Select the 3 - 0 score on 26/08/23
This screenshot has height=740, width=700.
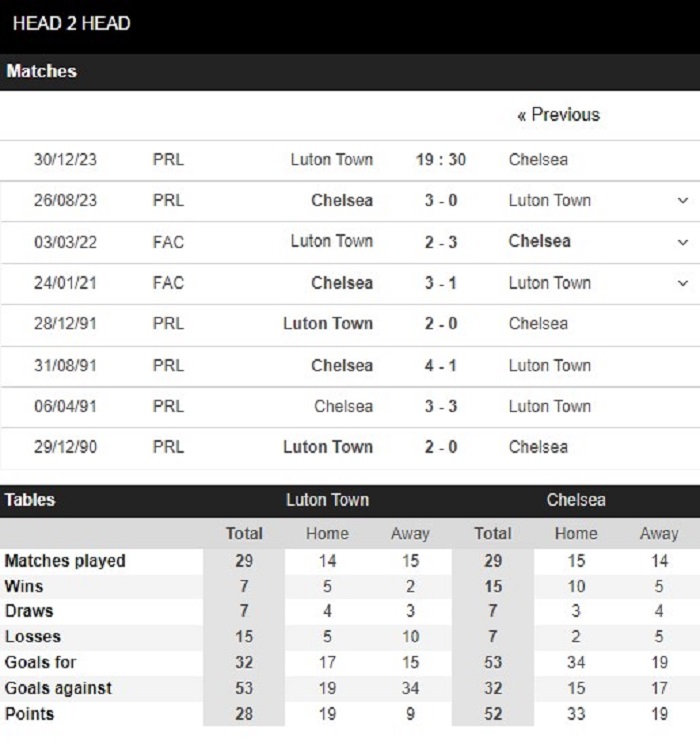click(x=440, y=201)
